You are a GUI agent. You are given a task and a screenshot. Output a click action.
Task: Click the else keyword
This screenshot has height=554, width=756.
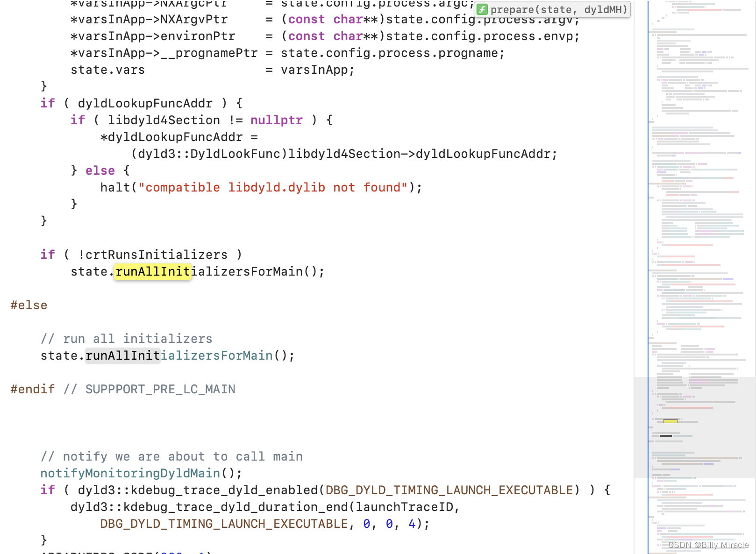pos(100,170)
